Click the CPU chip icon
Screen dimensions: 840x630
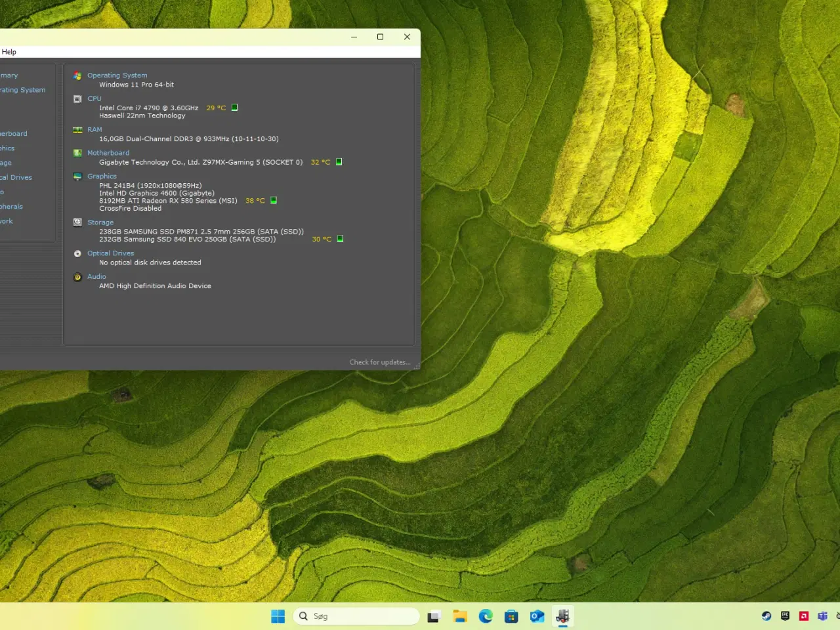tap(77, 99)
